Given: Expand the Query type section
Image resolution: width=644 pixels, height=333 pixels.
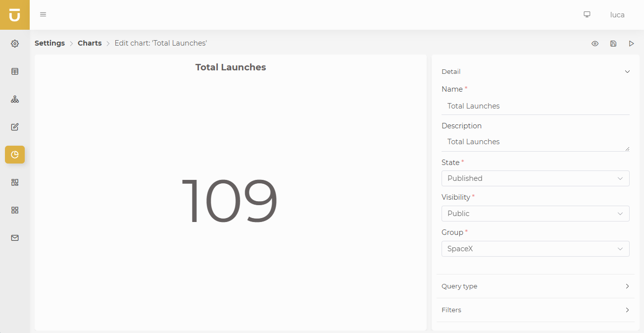Looking at the screenshot, I should pyautogui.click(x=535, y=286).
